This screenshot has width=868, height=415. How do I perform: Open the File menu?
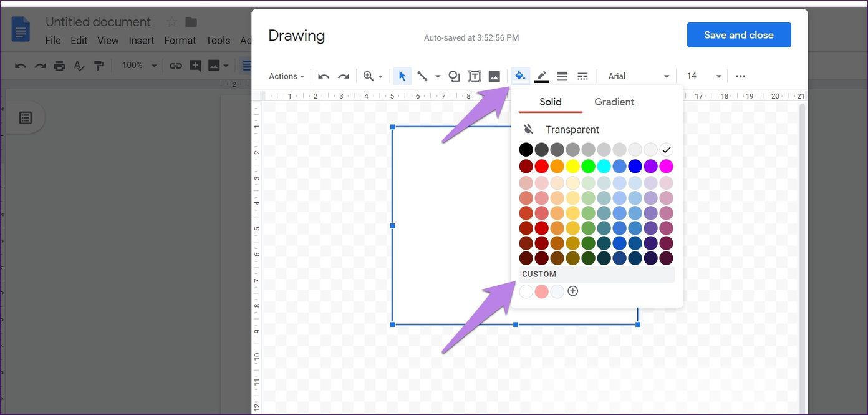click(53, 41)
